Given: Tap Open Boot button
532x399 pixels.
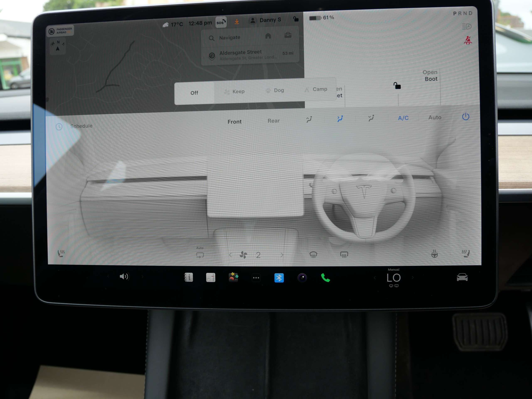Looking at the screenshot, I should point(430,75).
